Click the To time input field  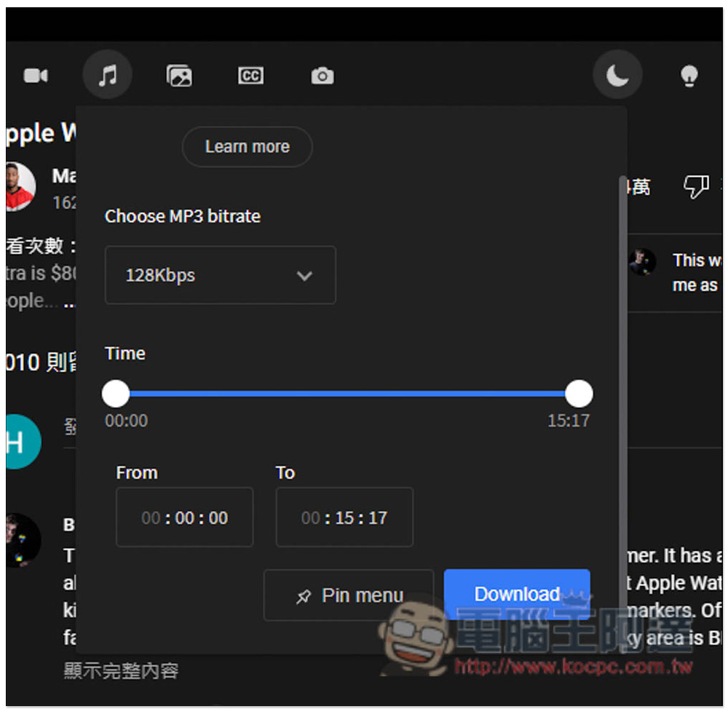click(344, 517)
